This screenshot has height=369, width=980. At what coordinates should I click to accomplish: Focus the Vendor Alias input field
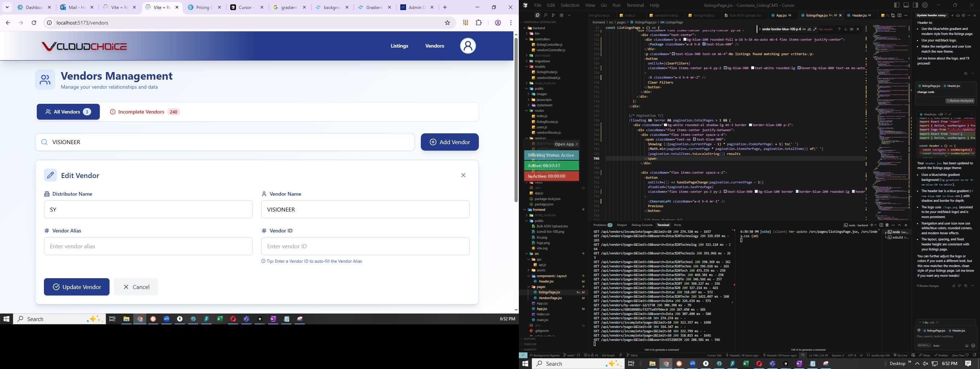click(148, 246)
